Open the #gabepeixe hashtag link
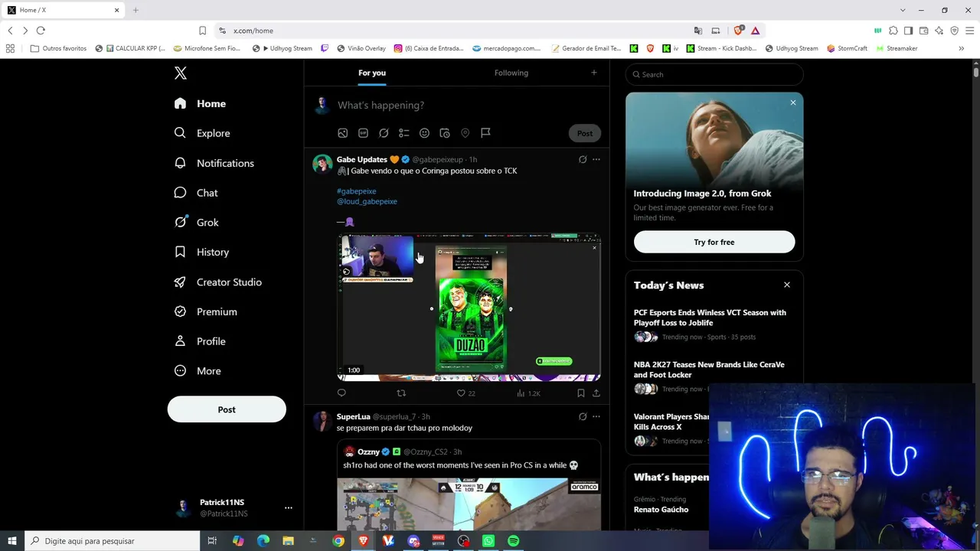This screenshot has width=980, height=551. [357, 191]
